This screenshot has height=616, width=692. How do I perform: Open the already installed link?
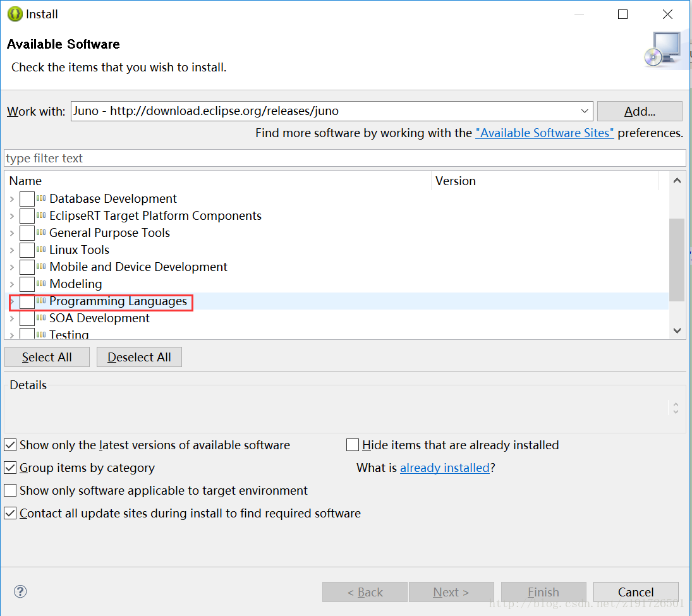[444, 468]
